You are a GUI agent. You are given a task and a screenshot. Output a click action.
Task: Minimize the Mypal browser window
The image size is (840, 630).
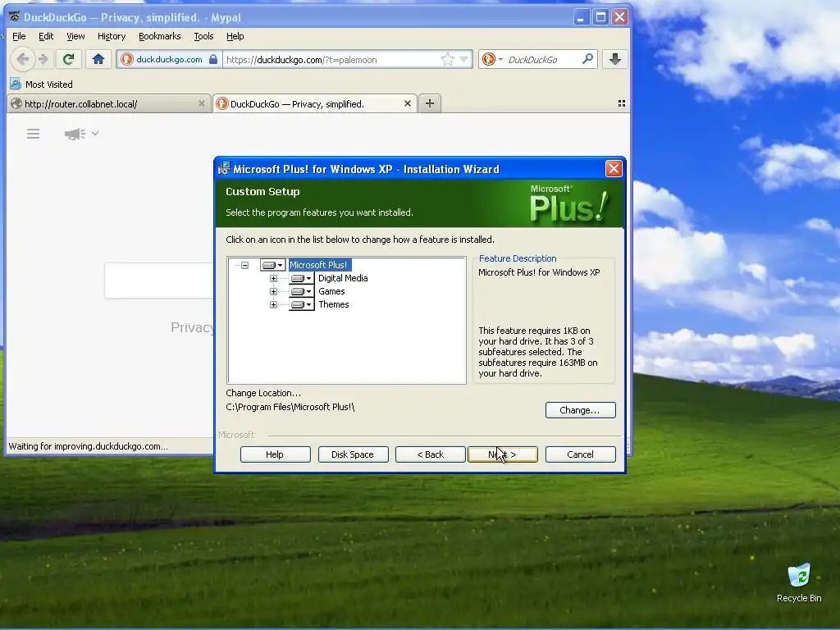(x=581, y=17)
